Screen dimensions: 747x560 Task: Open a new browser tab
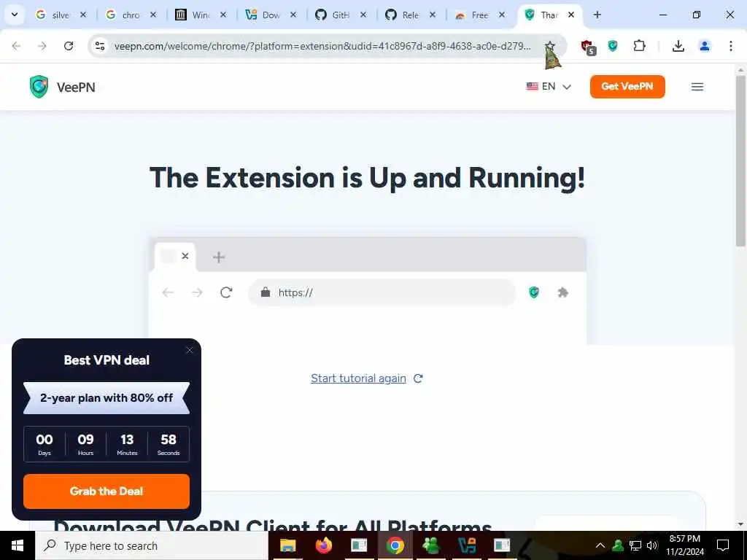(x=597, y=15)
